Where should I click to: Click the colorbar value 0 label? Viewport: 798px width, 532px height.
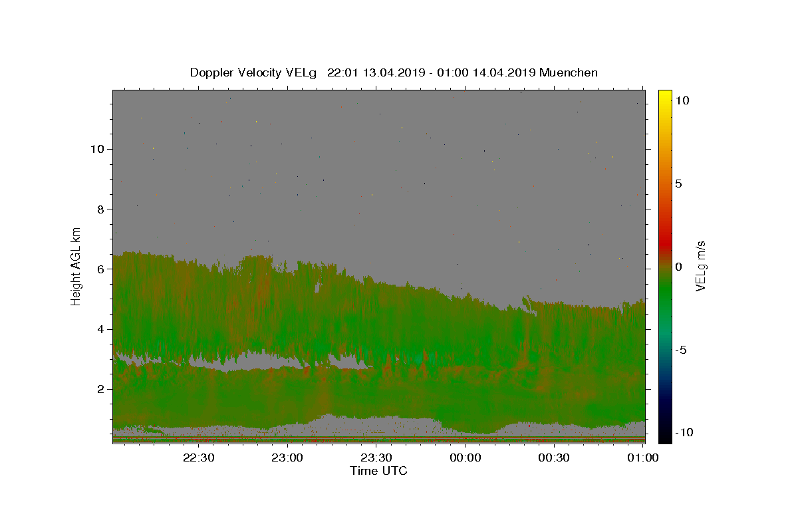(678, 267)
